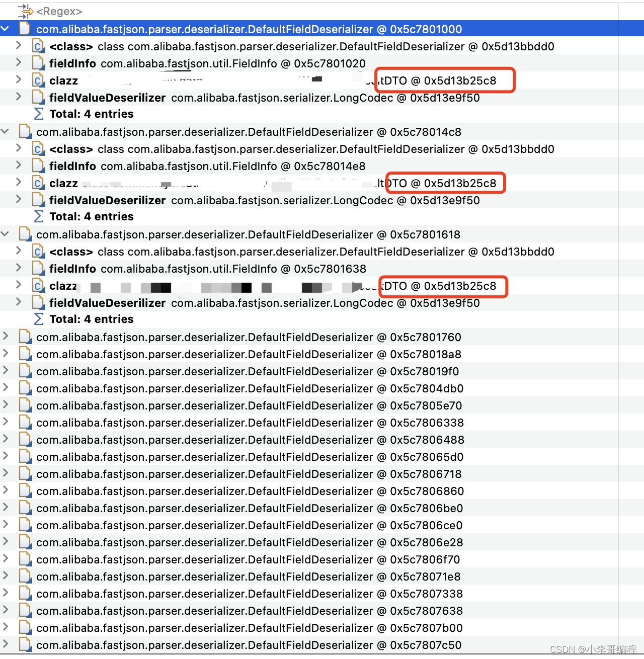Select DefaultFieldDeserializer @ 0x5c7806488 row text
The image size is (644, 659).
coord(250,440)
